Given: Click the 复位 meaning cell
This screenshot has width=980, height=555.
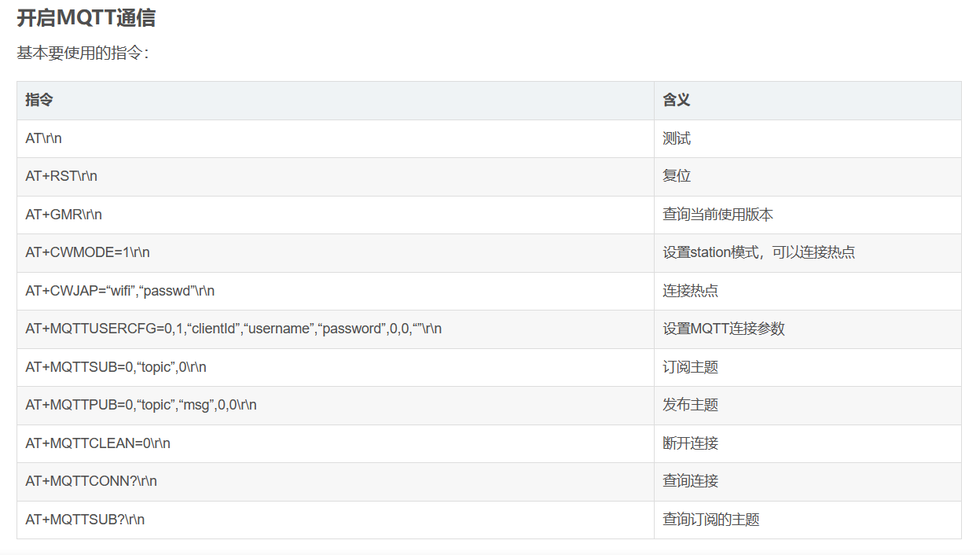Looking at the screenshot, I should [x=677, y=176].
